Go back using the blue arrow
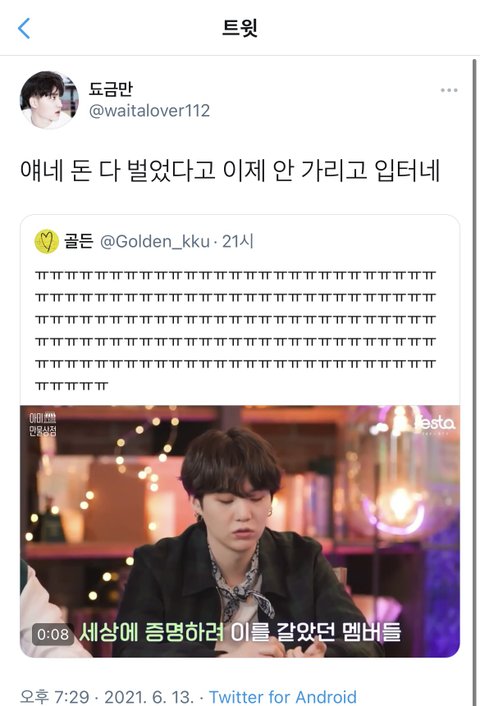This screenshot has height=706, width=480. pyautogui.click(x=24, y=28)
